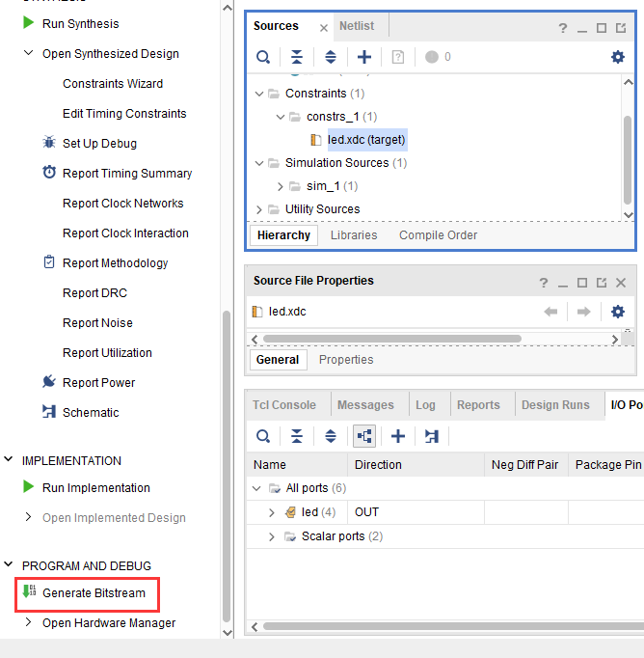Viewport: 644px width, 658px height.
Task: Open the Messages tab
Action: [365, 405]
